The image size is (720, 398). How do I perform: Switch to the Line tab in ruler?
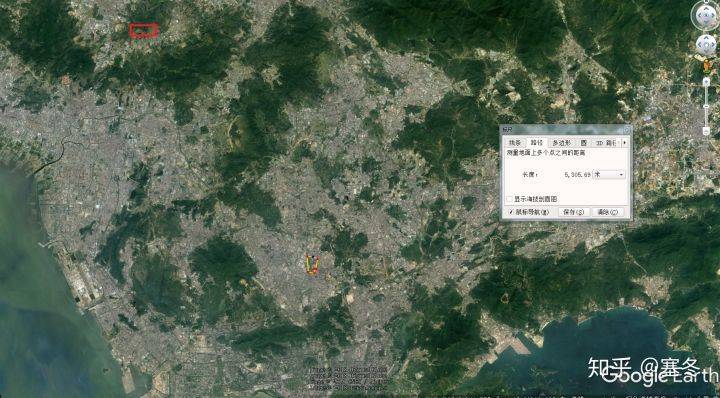pyautogui.click(x=515, y=143)
